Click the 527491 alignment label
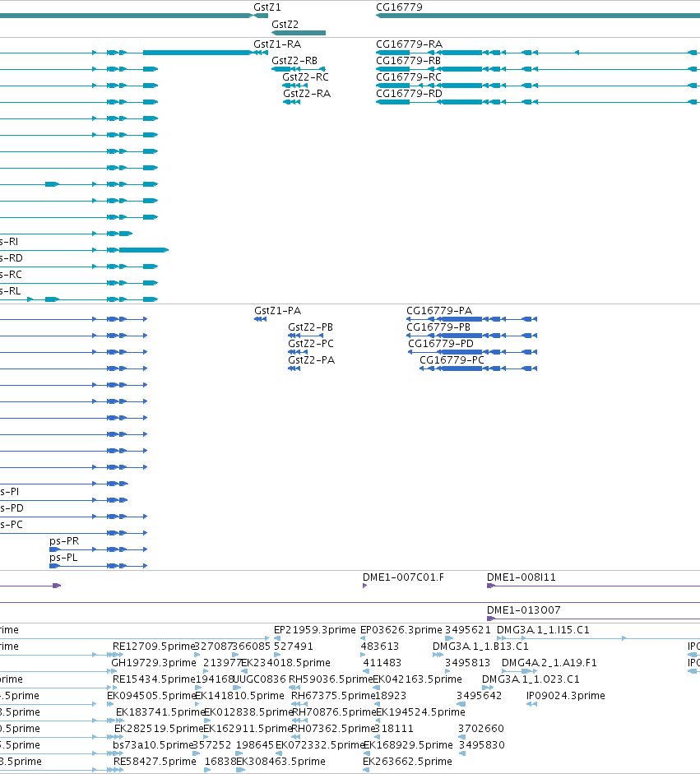 (x=293, y=647)
